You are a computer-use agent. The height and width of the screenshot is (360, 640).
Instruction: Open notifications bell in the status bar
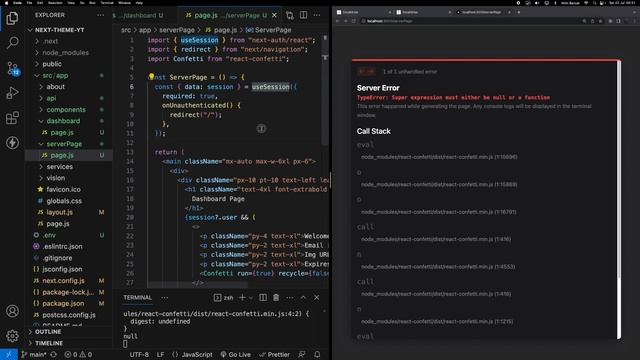point(317,354)
